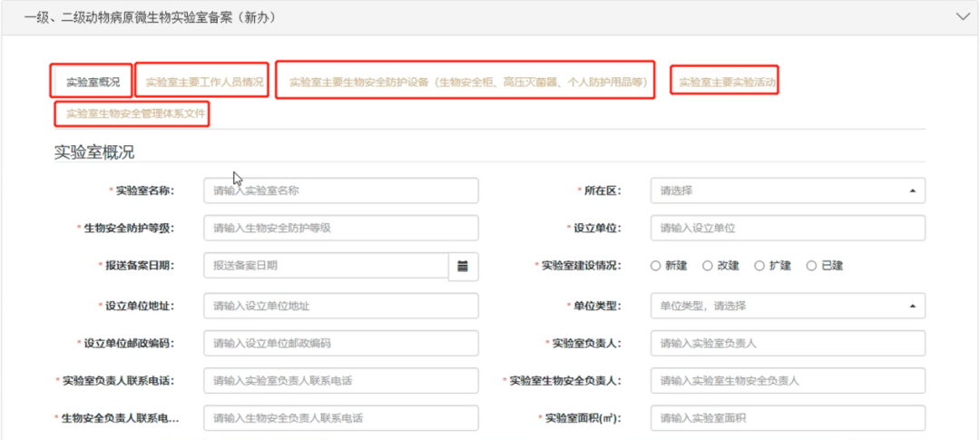This screenshot has height=440, width=980.
Task: Open the 实验室主要工作人员情况 tab
Action: click(x=204, y=82)
